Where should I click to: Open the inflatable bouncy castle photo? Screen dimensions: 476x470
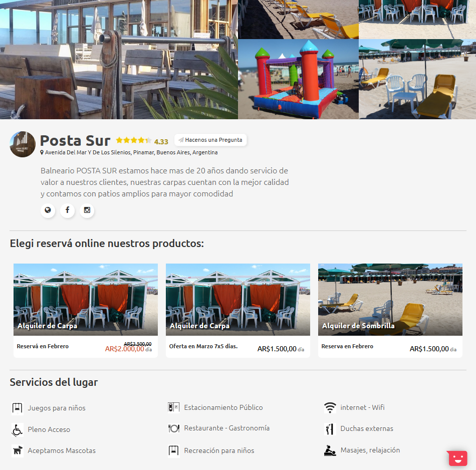click(298, 79)
